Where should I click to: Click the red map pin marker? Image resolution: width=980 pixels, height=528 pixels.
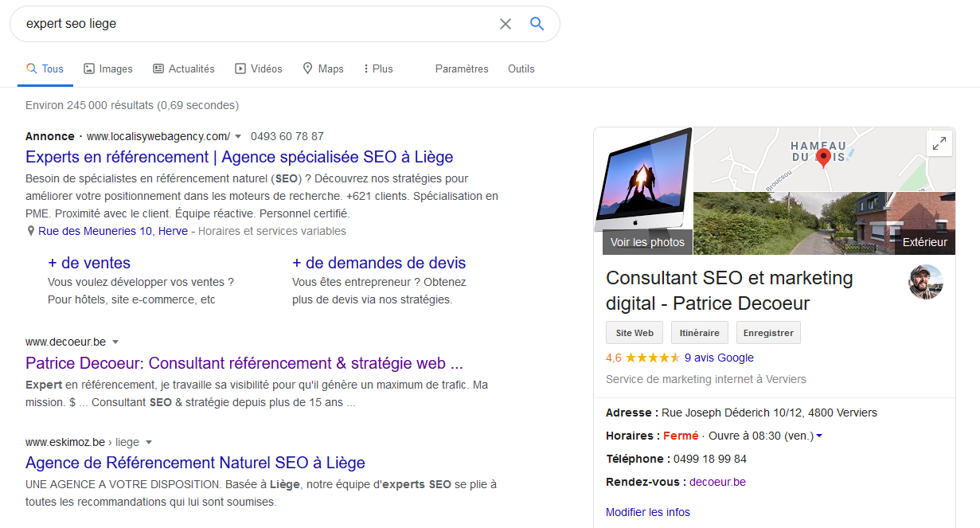[x=823, y=158]
